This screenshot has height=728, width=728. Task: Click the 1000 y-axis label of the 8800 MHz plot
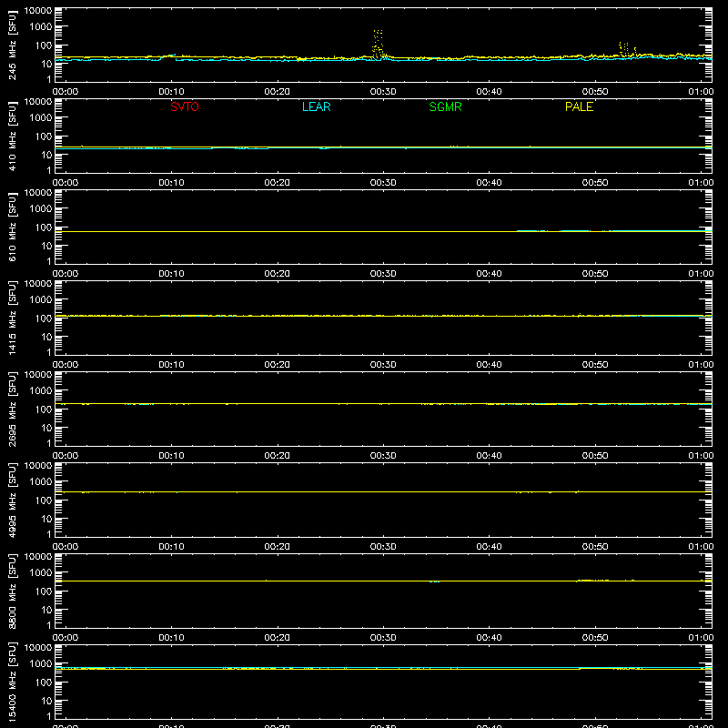click(42, 573)
